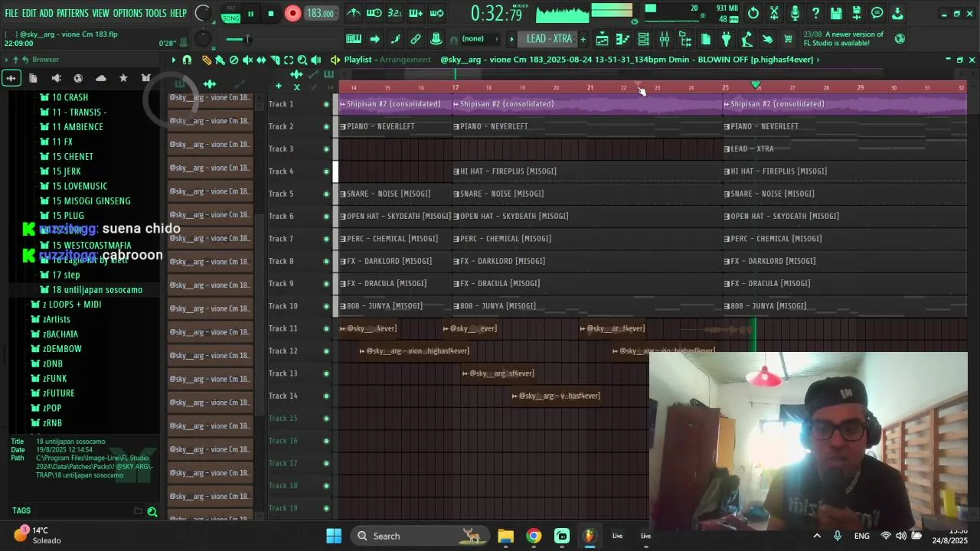Open the TOOLS menu

click(x=155, y=13)
